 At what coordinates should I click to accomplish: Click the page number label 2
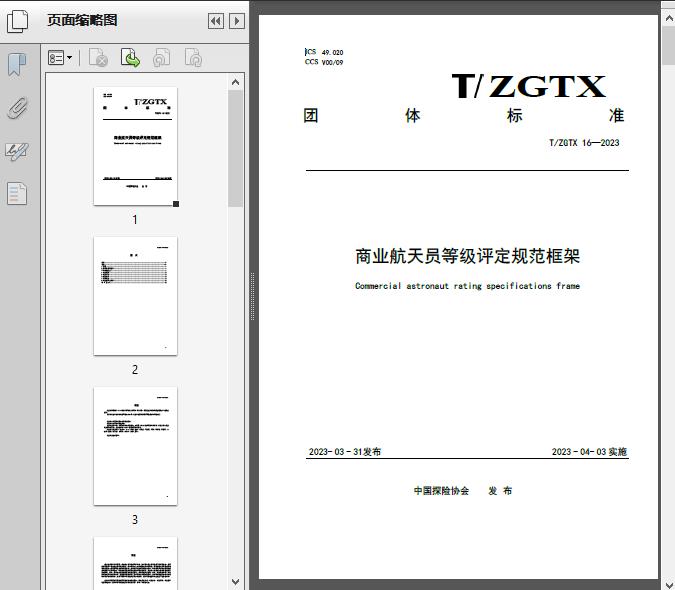pos(135,370)
